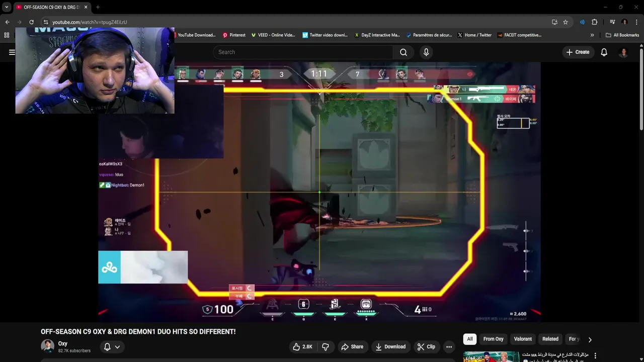Start voice search with the microphone icon
The height and width of the screenshot is (362, 644).
click(x=426, y=52)
